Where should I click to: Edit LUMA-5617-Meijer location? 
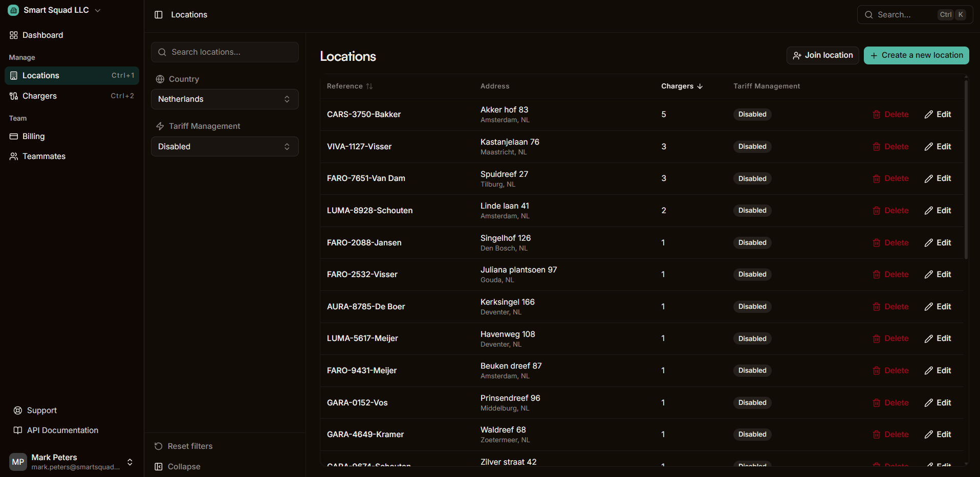[x=938, y=338]
